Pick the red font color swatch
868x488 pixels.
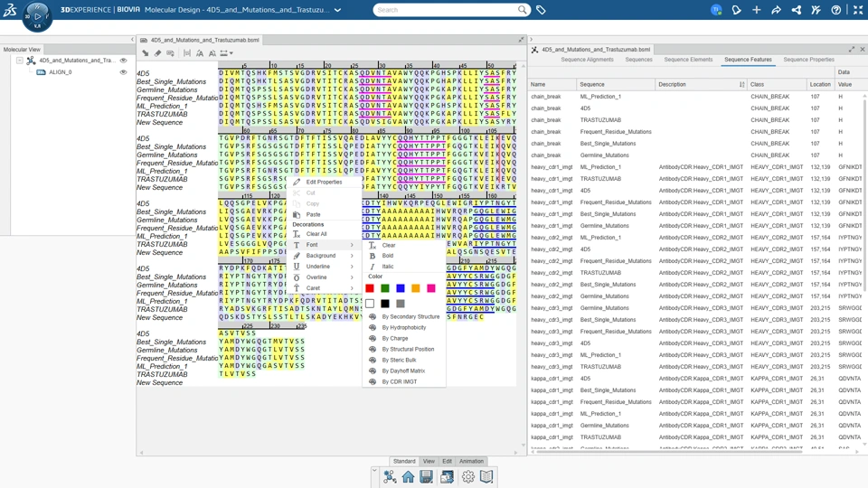point(370,288)
